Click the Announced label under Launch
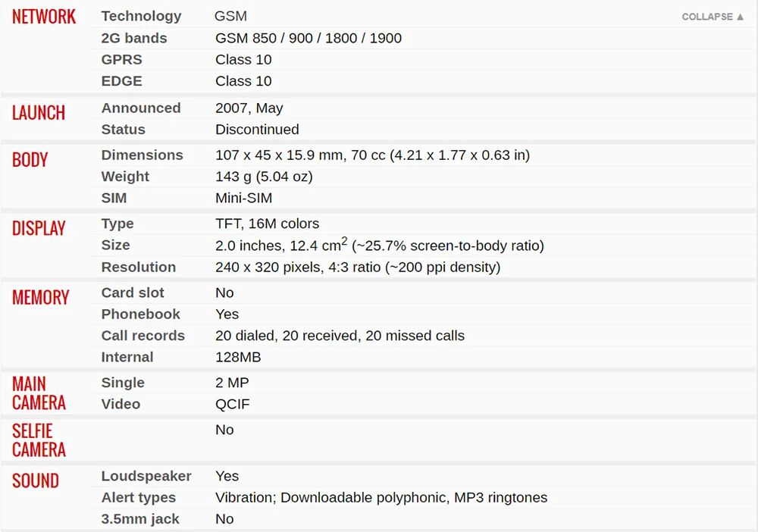The width and height of the screenshot is (758, 532). [x=141, y=108]
